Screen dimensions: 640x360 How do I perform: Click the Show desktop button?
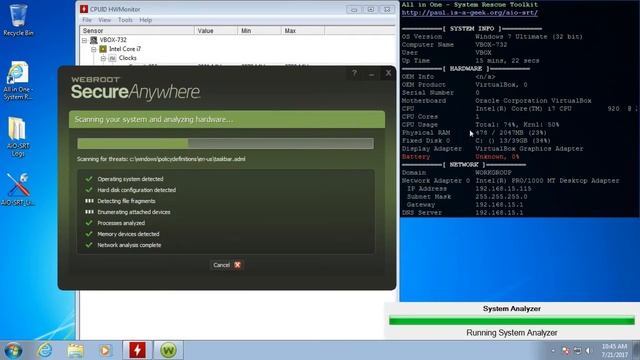(x=636, y=350)
